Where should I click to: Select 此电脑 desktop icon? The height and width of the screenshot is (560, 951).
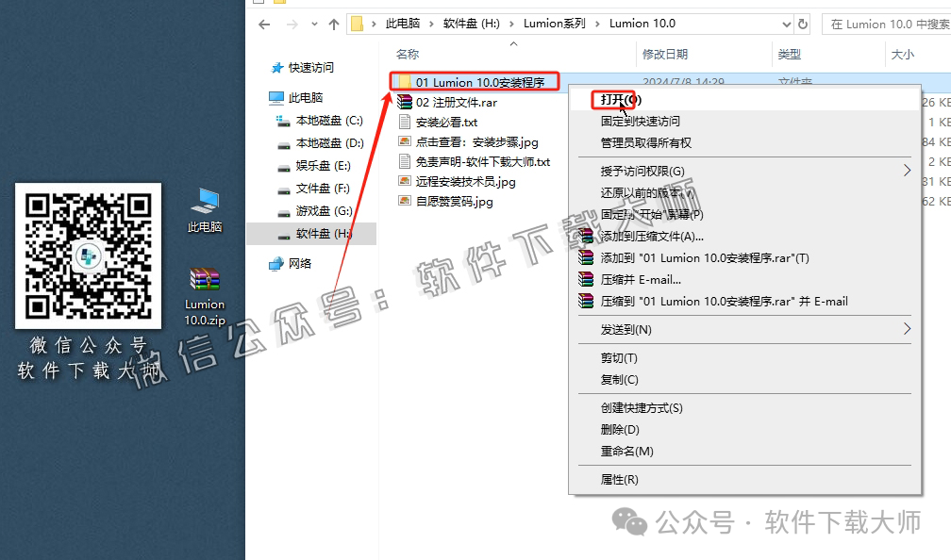205,211
